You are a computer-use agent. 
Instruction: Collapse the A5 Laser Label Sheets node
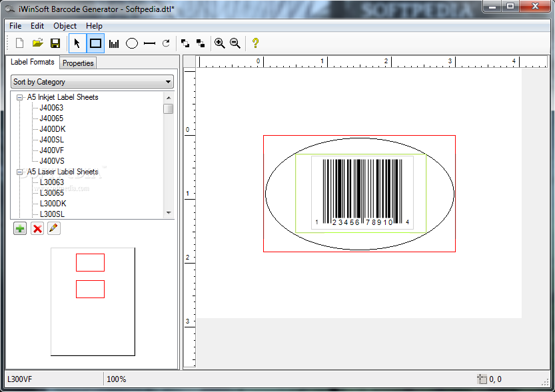(x=20, y=172)
